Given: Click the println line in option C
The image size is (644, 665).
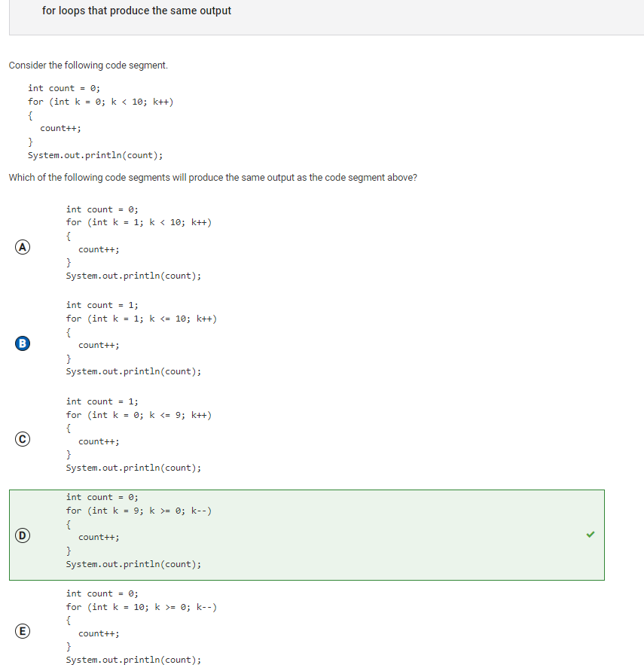Looking at the screenshot, I should pyautogui.click(x=133, y=468).
